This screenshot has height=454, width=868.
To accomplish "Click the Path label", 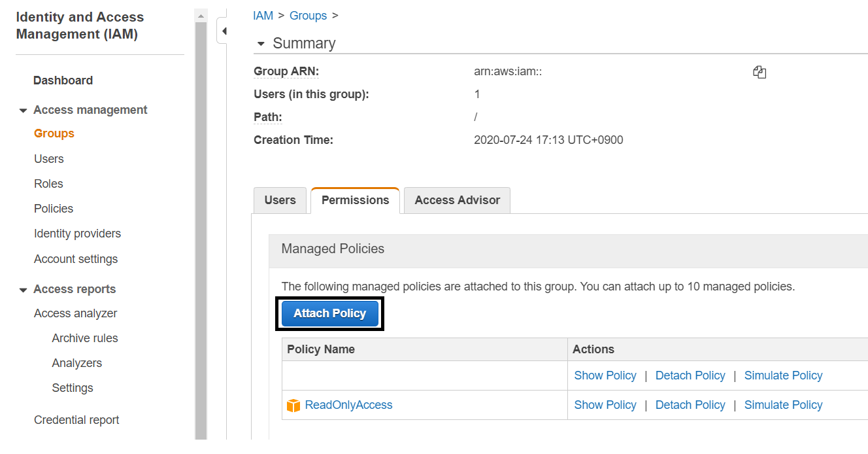I will [268, 117].
